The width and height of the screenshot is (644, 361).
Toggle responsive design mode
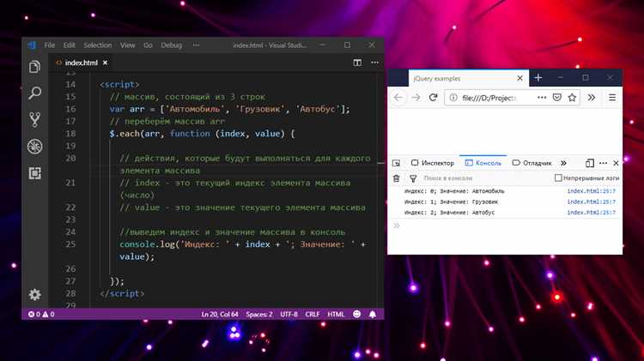589,163
